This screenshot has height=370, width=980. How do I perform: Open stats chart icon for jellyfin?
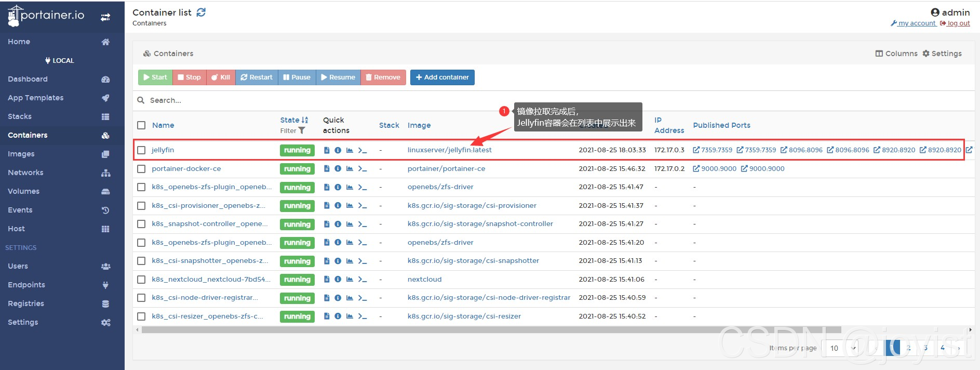pyautogui.click(x=350, y=150)
